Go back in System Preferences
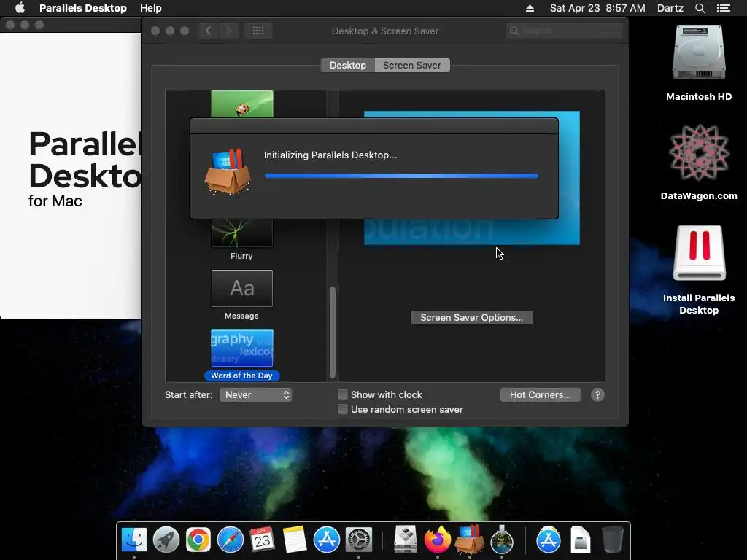Screen dimensions: 747x560 [208, 31]
